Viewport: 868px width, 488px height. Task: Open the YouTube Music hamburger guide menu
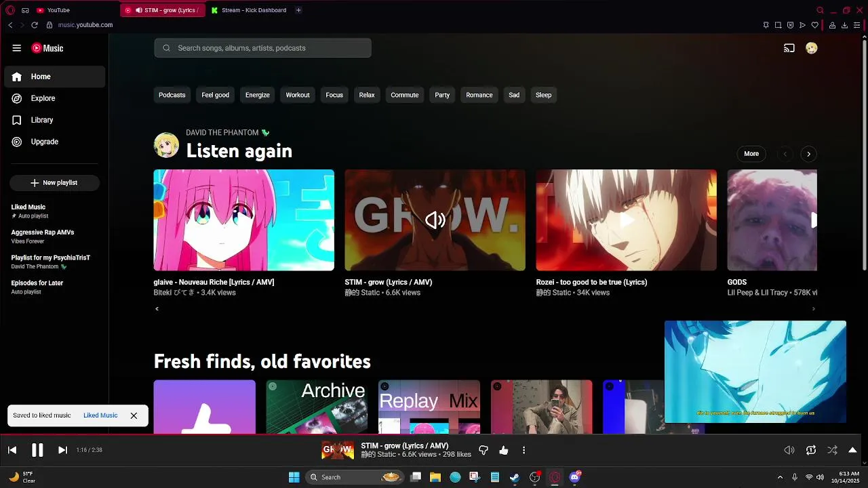click(17, 48)
